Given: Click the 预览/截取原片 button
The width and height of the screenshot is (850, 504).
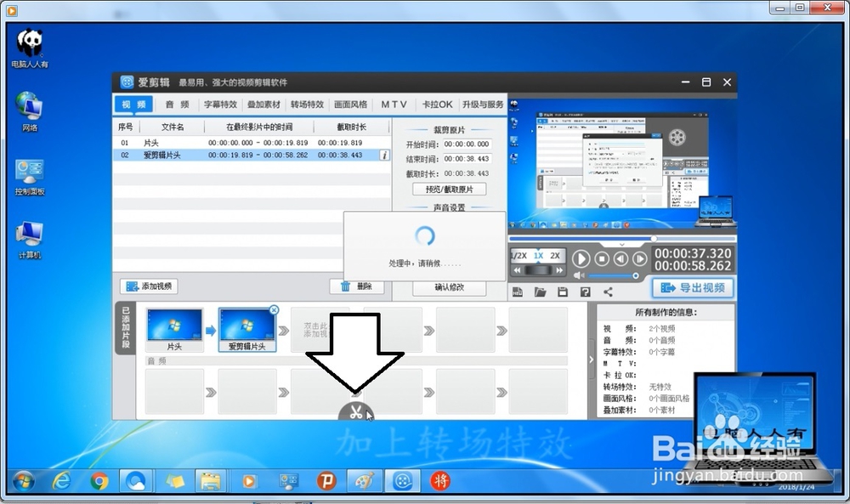Looking at the screenshot, I should [450, 190].
